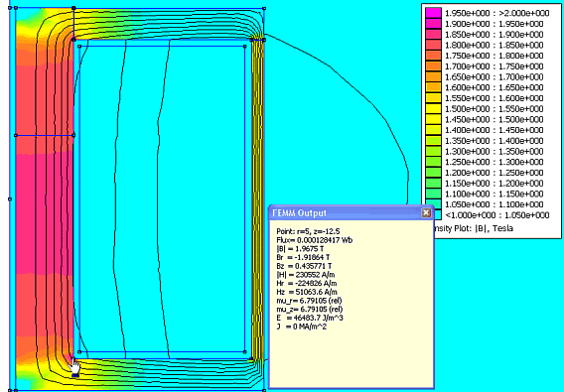Click the 1.200e+000 : 1.250e+000 legend swatch
This screenshot has width=564, height=392.
(x=433, y=173)
